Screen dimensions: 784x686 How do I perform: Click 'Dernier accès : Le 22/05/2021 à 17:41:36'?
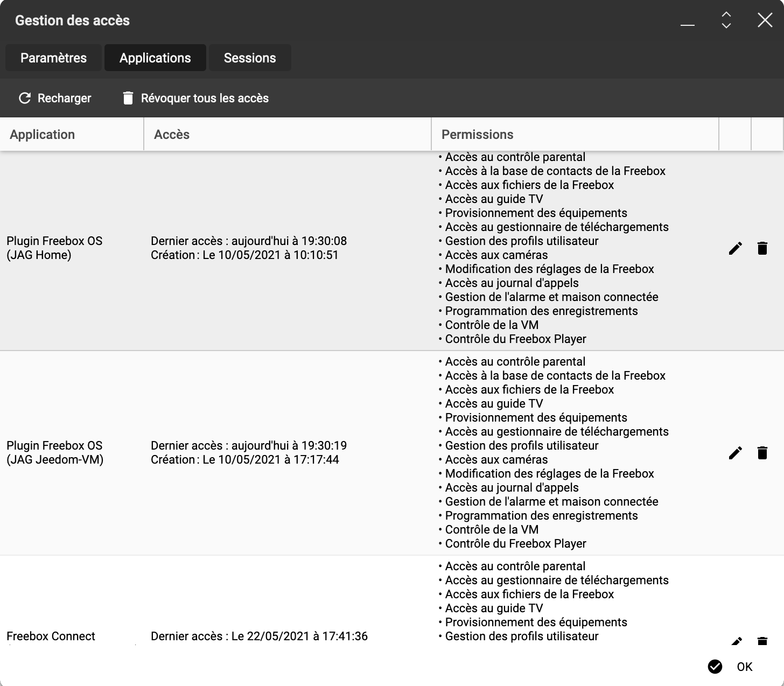pos(259,636)
